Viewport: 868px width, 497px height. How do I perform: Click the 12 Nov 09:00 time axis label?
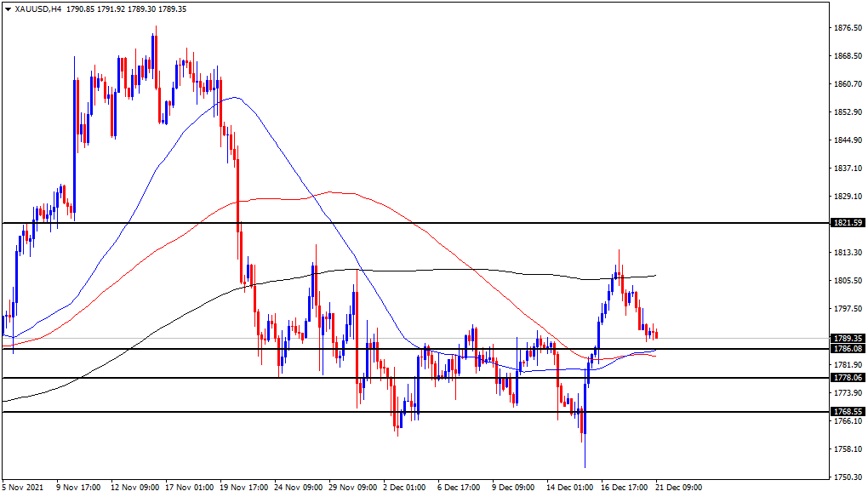pos(135,488)
